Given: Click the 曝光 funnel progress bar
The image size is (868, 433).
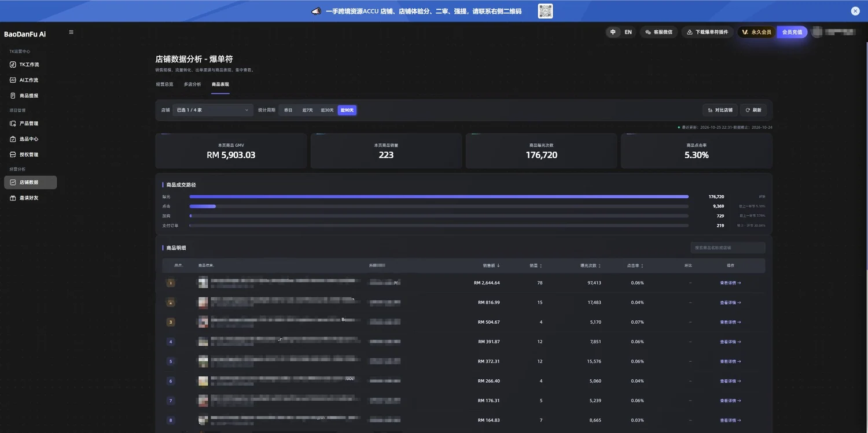Looking at the screenshot, I should pos(439,197).
